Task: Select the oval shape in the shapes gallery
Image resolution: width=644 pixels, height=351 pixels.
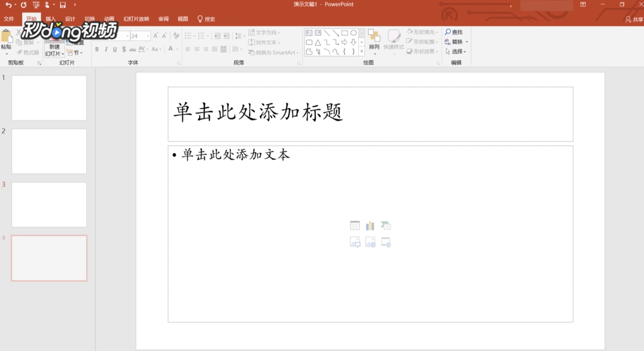Action: pos(353,32)
